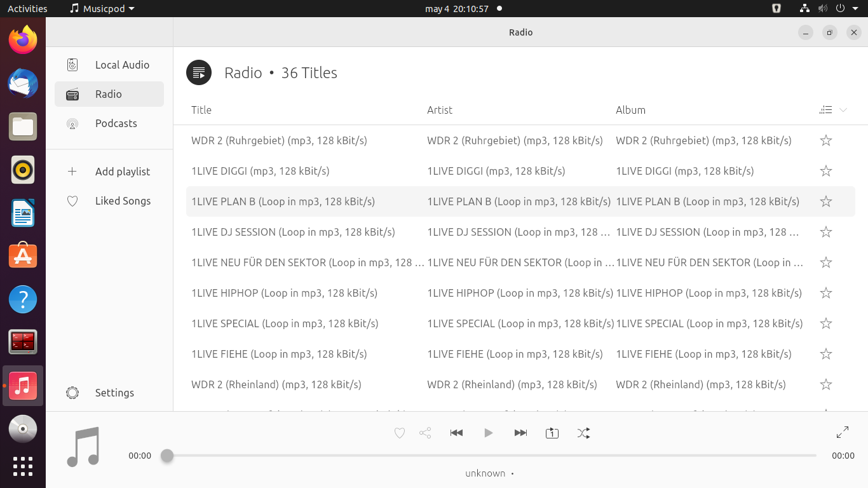
Task: Open the sort list dropdown chevron
Action: 843,110
